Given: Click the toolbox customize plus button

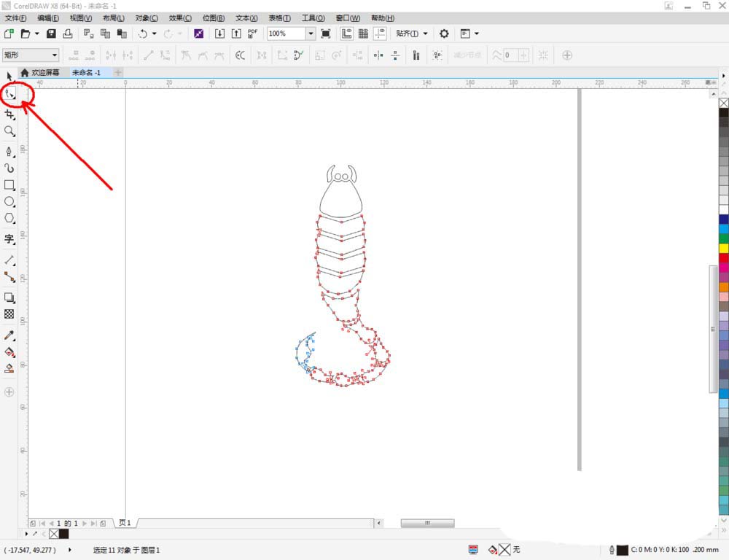Looking at the screenshot, I should click(x=9, y=392).
